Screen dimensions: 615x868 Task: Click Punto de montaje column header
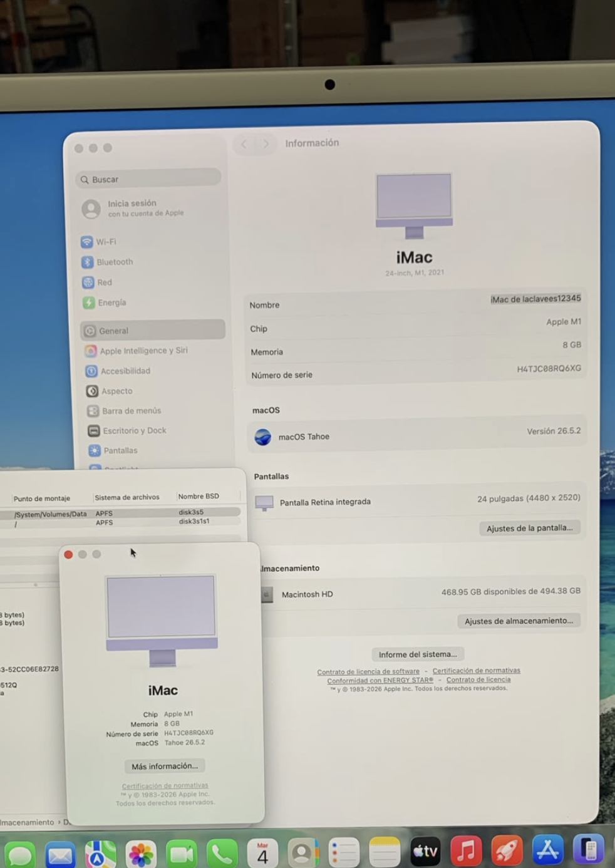point(42,499)
